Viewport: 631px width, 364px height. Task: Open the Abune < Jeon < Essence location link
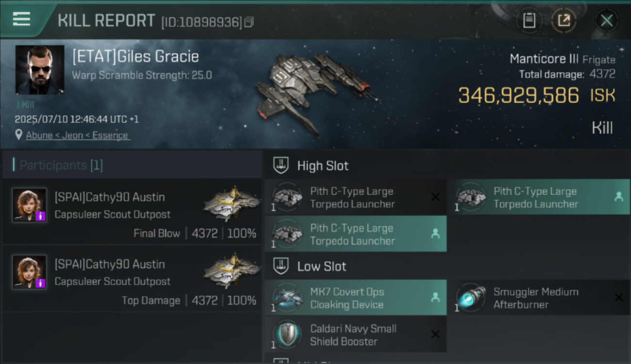coord(77,135)
